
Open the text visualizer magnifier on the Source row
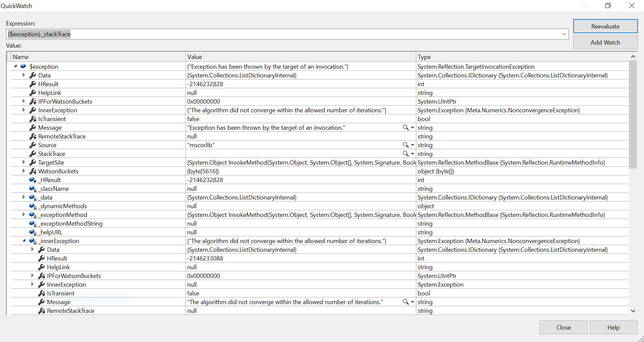pos(406,145)
